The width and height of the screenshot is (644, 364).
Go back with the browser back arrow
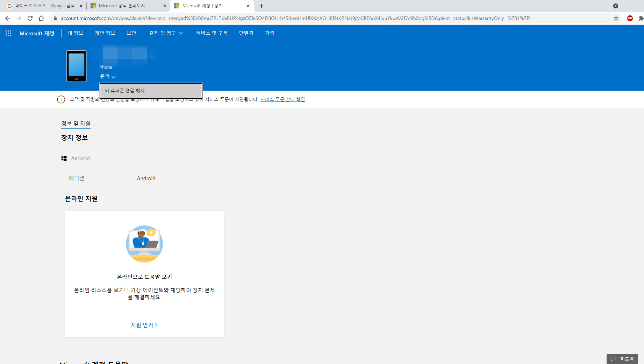pos(8,18)
